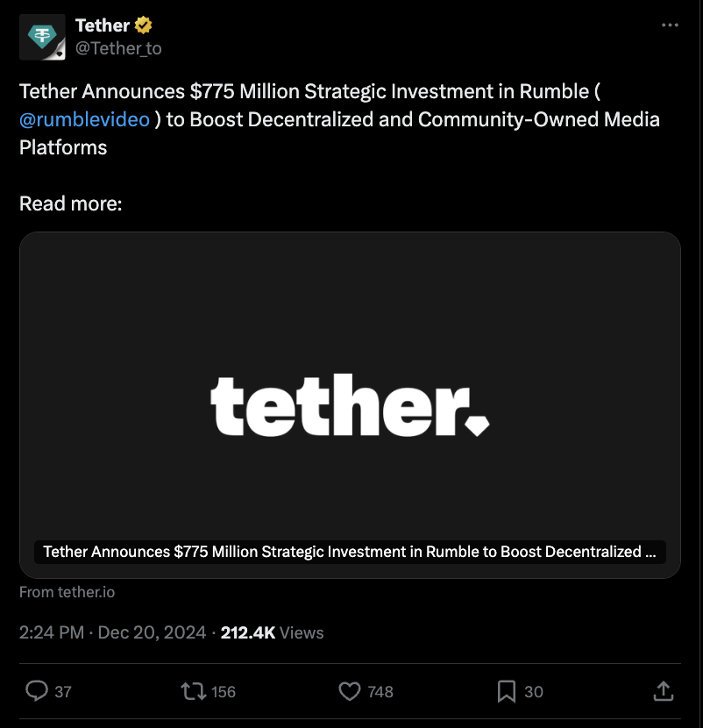Click the gold verified badge
This screenshot has height=728, width=703.
click(143, 26)
